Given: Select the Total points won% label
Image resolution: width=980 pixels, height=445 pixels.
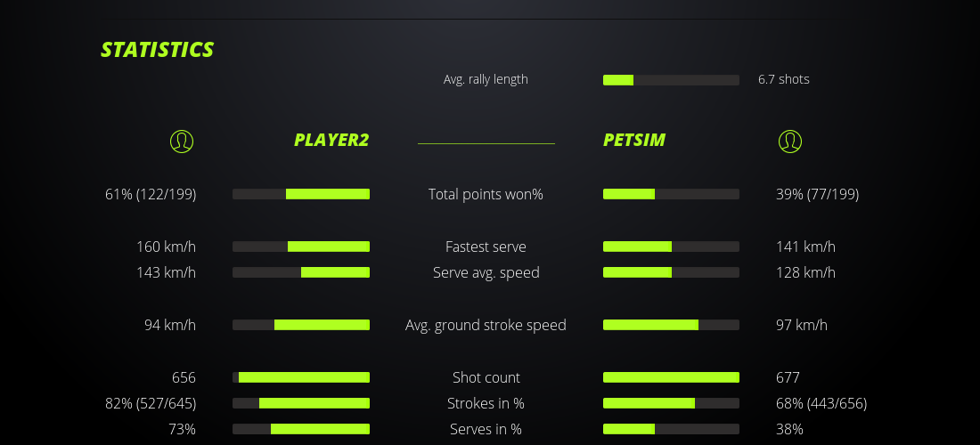Looking at the screenshot, I should (x=486, y=194).
